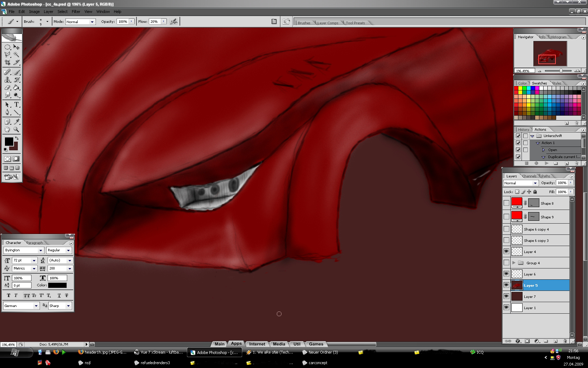The image size is (588, 368).
Task: Select the Eraser tool
Action: (x=7, y=88)
